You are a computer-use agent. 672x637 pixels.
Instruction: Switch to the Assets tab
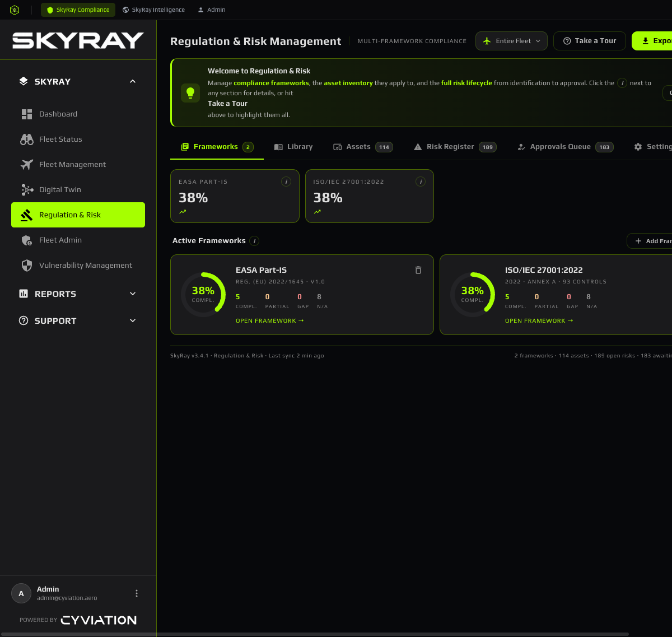(363, 147)
